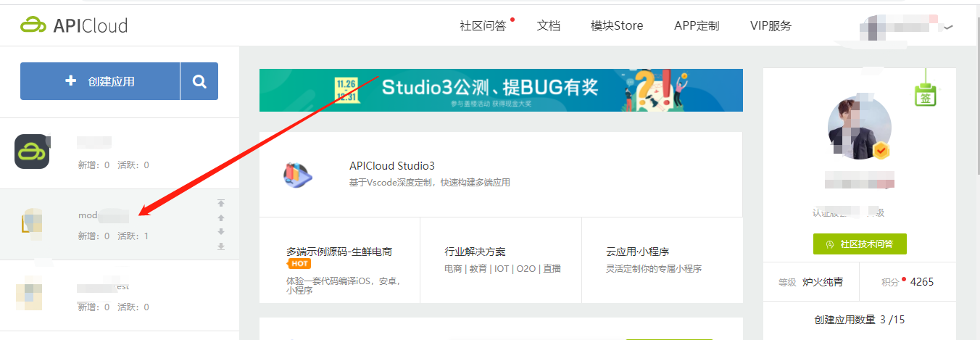The height and width of the screenshot is (340, 980).
Task: Open the Studio3公测 banner
Action: pyautogui.click(x=501, y=90)
